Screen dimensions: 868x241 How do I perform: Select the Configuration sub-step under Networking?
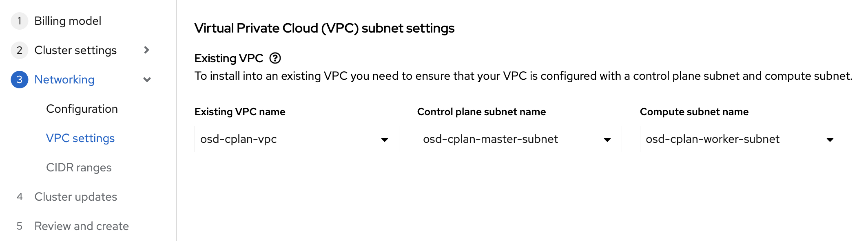tap(82, 109)
